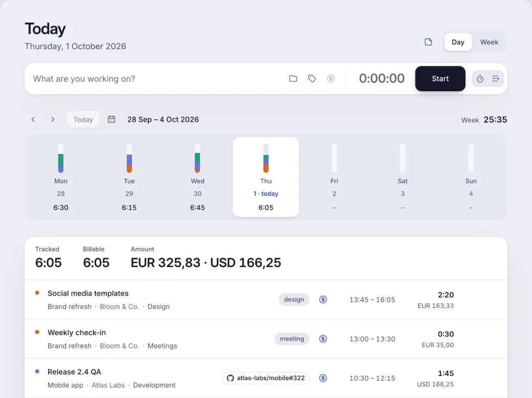Switch to manual entry list-plus icon
Viewport: 532px width, 398px height.
pos(496,79)
